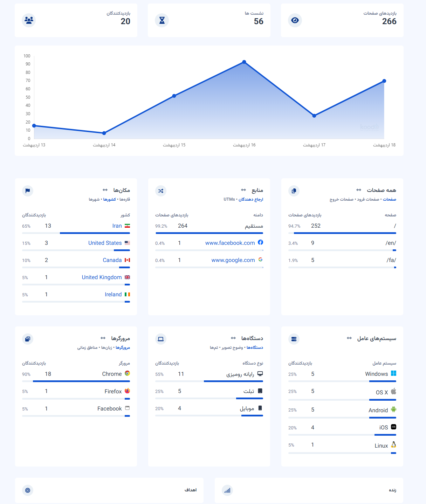Click the chart data point for 17 اردیبهشت
The image size is (426, 504).
tap(314, 116)
